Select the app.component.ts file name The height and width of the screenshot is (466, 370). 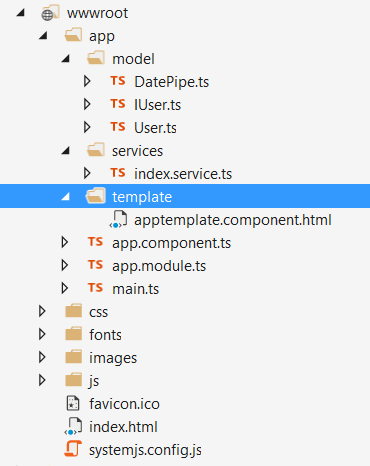[171, 243]
